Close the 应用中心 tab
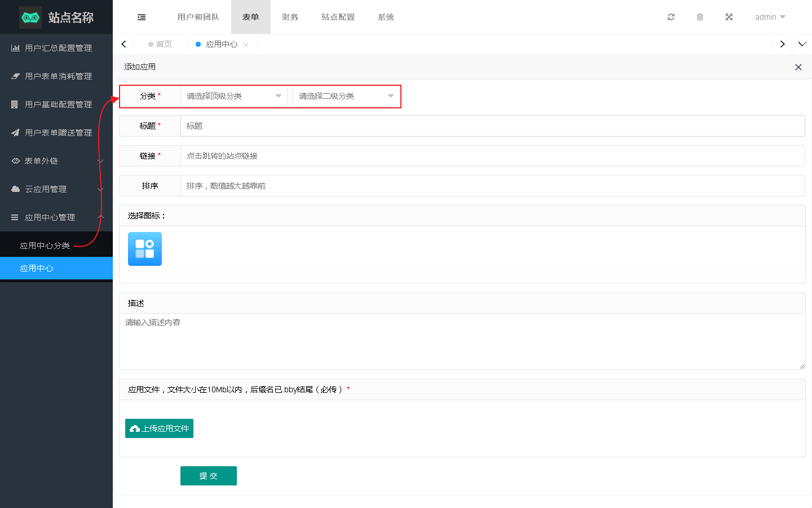 [x=246, y=45]
